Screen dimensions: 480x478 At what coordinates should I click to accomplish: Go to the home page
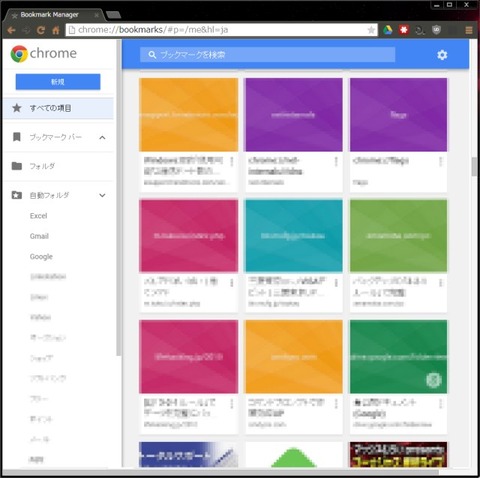pos(56,30)
